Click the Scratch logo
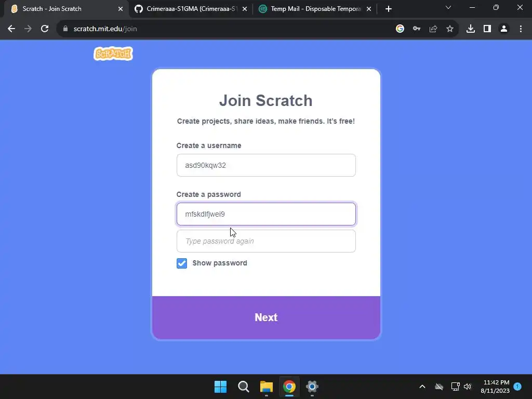The image size is (532, 399). (113, 54)
